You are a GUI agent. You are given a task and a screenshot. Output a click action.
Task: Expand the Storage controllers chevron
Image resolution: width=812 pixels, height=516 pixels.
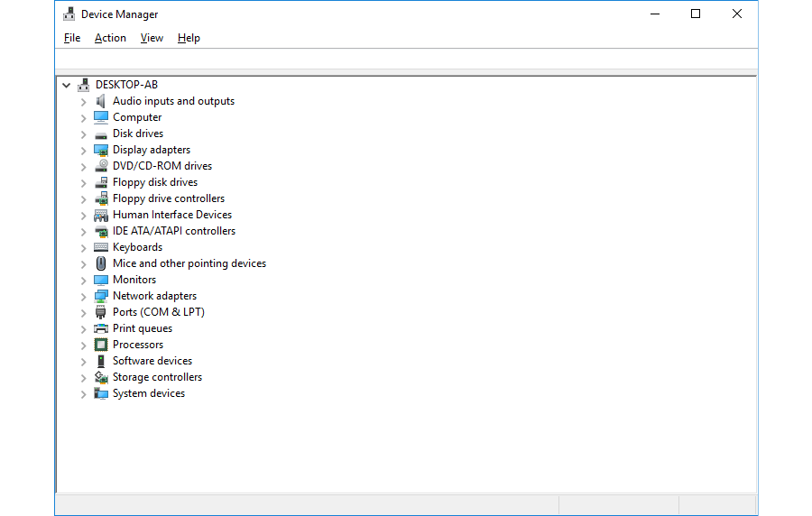click(83, 378)
